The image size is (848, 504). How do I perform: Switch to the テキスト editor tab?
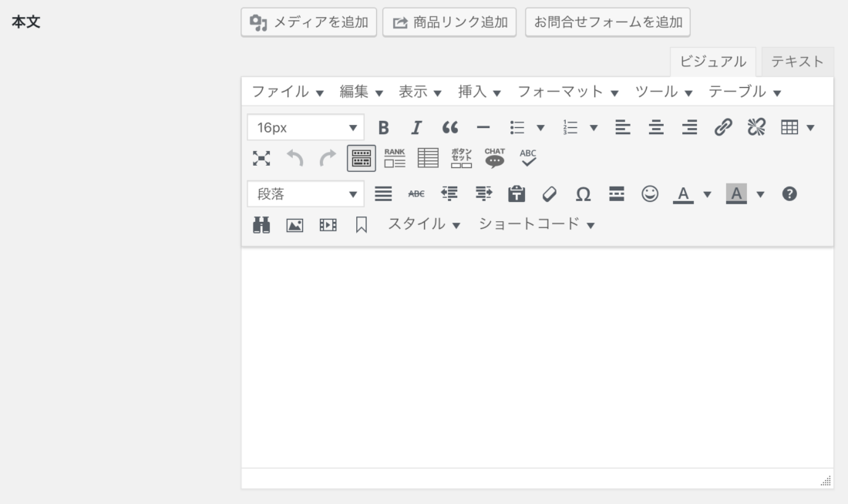797,62
